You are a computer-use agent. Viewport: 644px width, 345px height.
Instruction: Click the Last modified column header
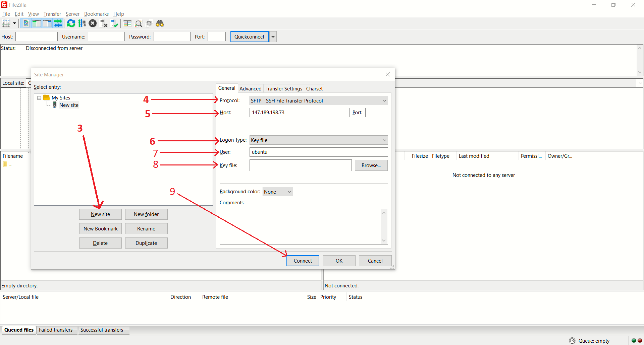pyautogui.click(x=487, y=156)
